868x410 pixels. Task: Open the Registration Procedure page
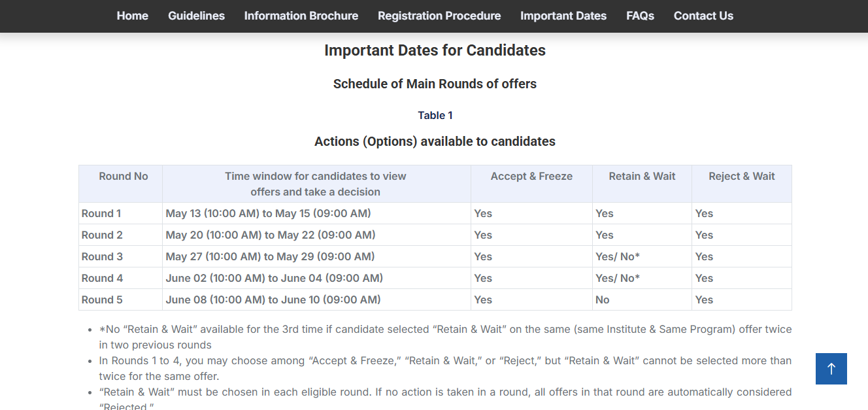pos(439,16)
